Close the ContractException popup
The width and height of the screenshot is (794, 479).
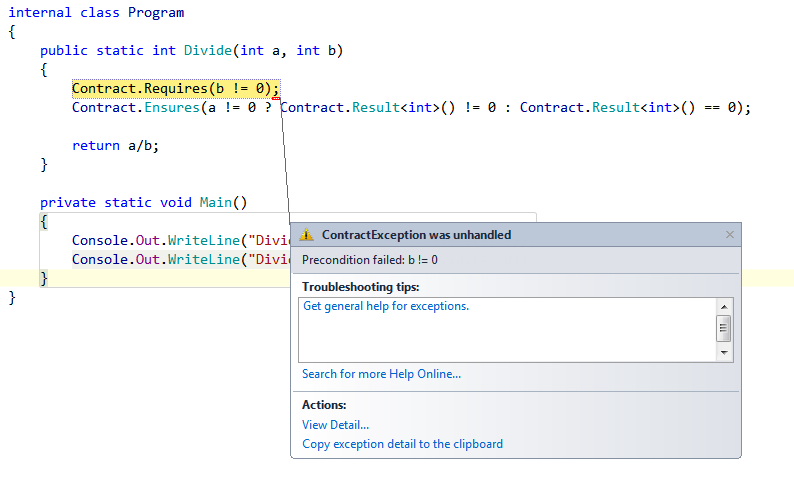pos(730,234)
